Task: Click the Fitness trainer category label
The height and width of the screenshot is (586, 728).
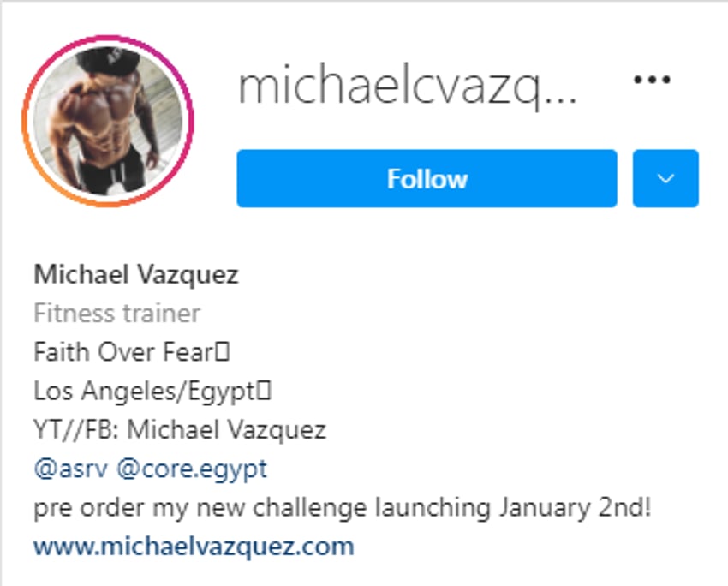Action: pos(117,314)
